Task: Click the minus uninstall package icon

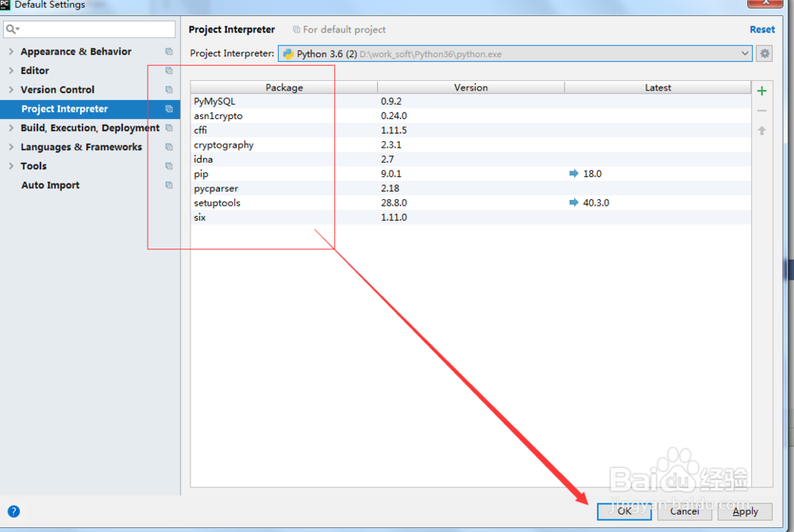Action: tap(761, 110)
